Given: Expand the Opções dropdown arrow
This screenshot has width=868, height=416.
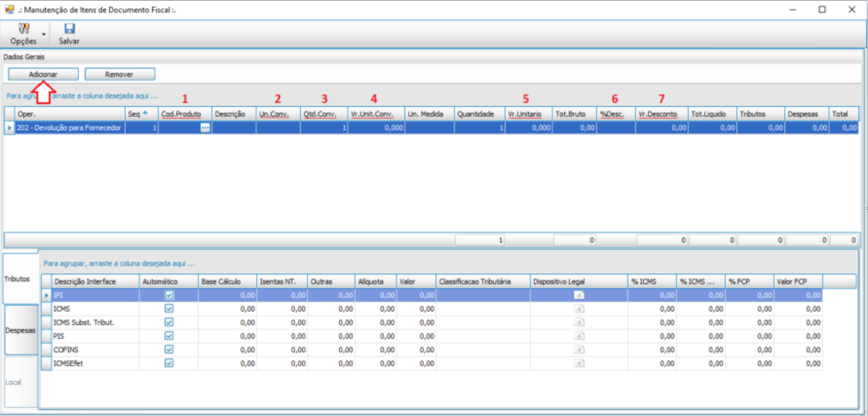Looking at the screenshot, I should pos(44,34).
